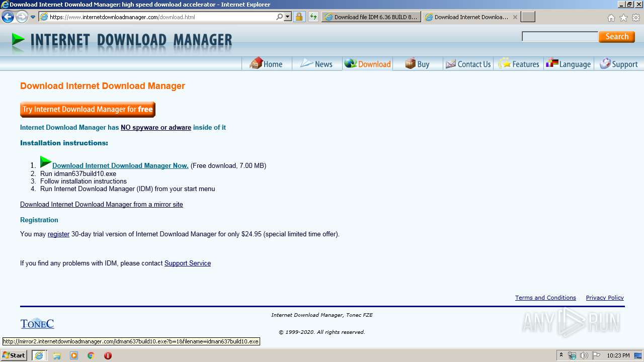Open the Contact Us navigation item

pos(468,64)
